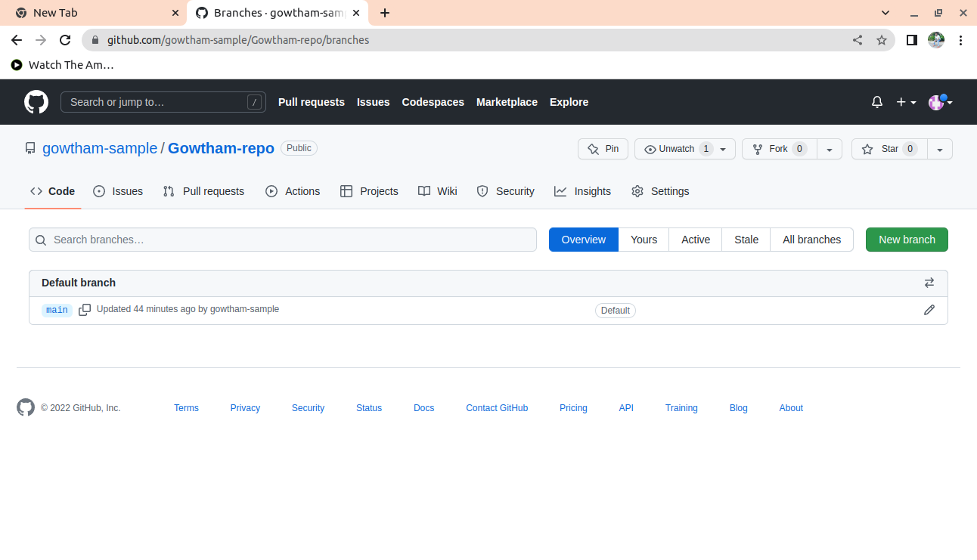Open the notifications bell
Image resolution: width=977 pixels, height=560 pixels.
click(x=877, y=102)
